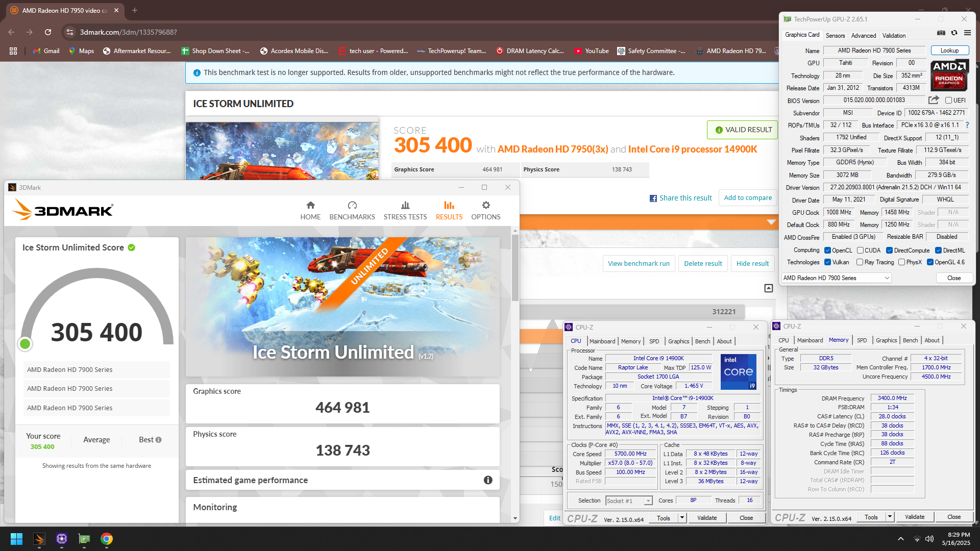
Task: Open the GPU-Z hamburger menu icon
Action: click(967, 33)
